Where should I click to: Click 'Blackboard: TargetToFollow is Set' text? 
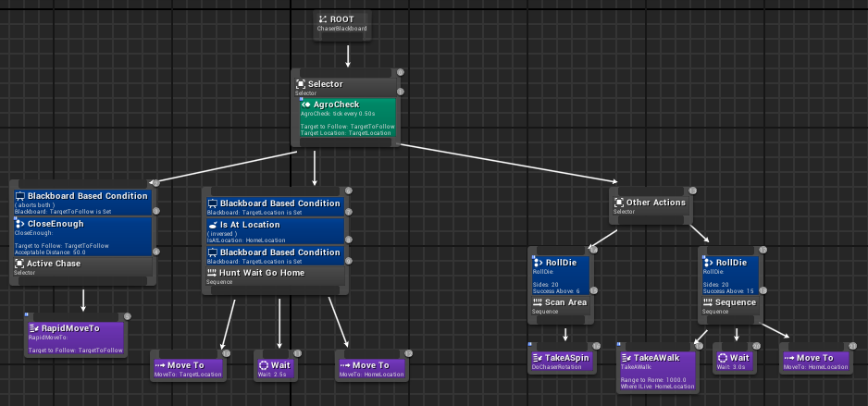coord(64,211)
